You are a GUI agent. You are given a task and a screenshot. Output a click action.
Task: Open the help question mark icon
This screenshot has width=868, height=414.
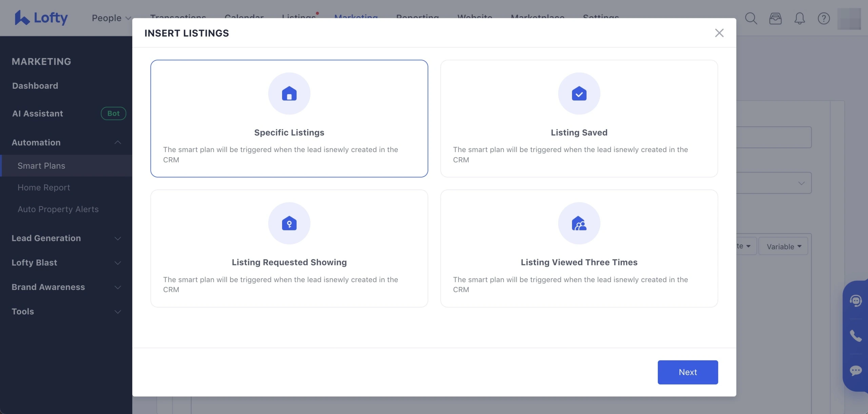tap(824, 18)
